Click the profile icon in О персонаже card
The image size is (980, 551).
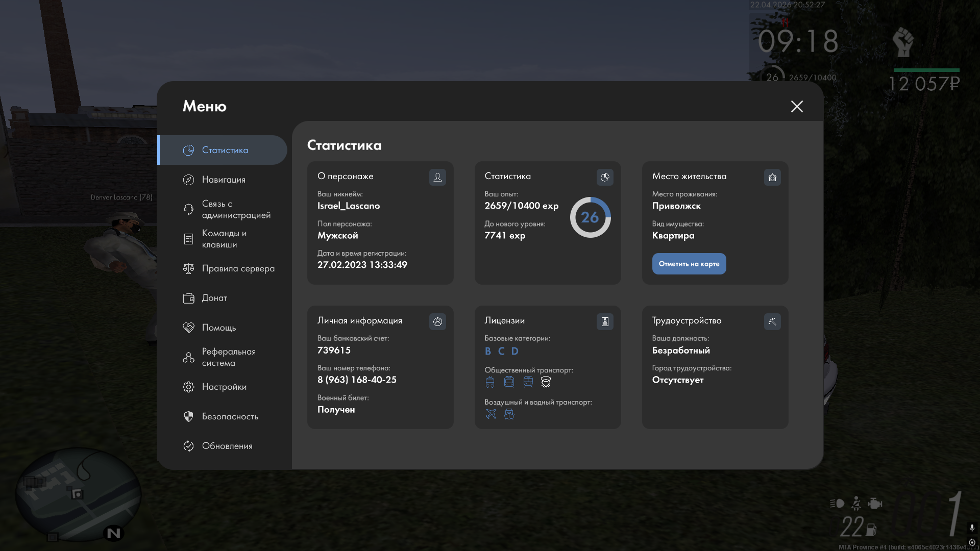point(437,177)
